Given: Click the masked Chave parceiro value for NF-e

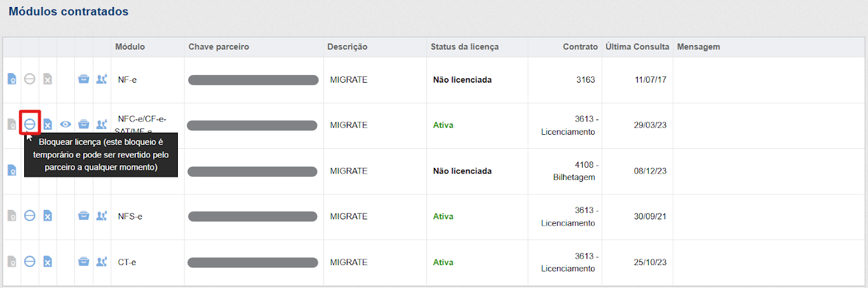Looking at the screenshot, I should click(x=253, y=80).
